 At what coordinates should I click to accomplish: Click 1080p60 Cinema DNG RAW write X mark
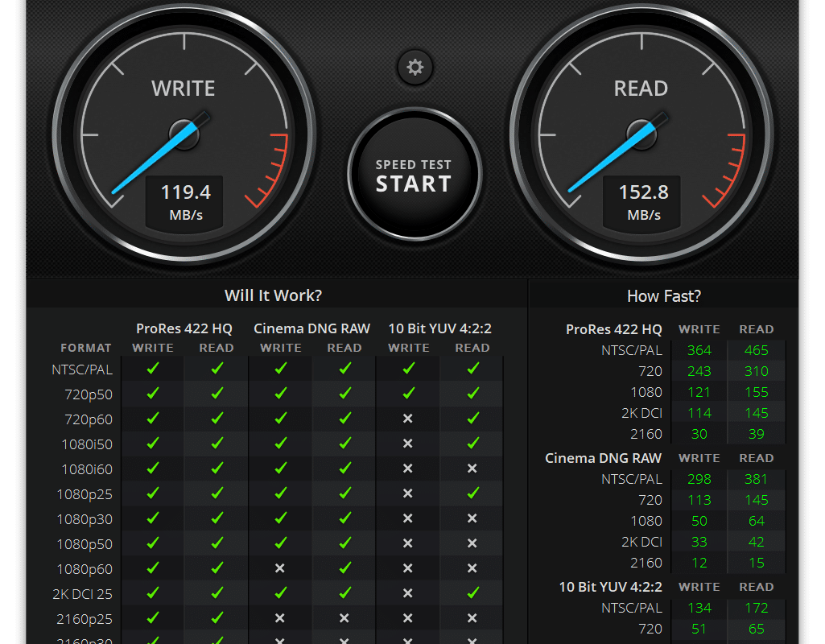280,568
